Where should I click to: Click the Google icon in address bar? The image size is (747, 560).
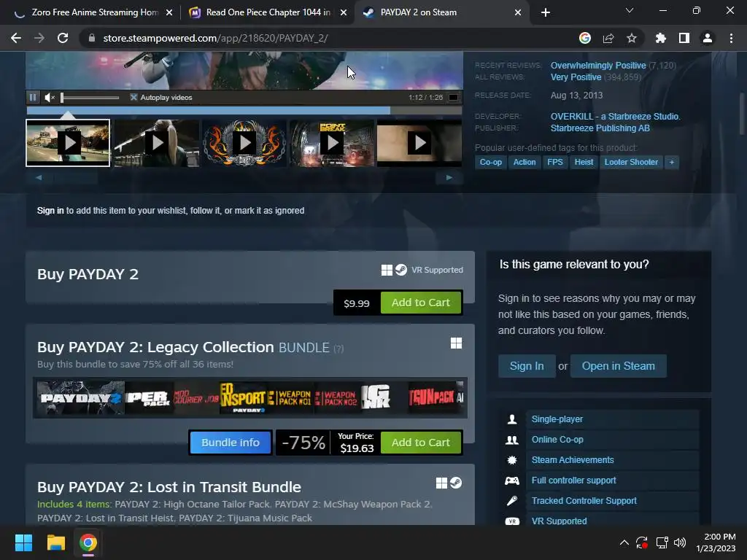(584, 38)
